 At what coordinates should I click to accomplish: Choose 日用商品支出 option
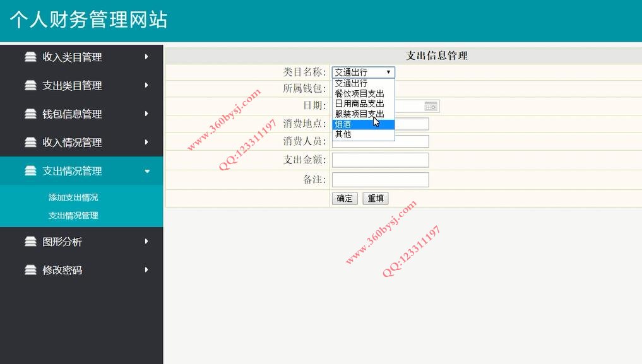pyautogui.click(x=363, y=103)
